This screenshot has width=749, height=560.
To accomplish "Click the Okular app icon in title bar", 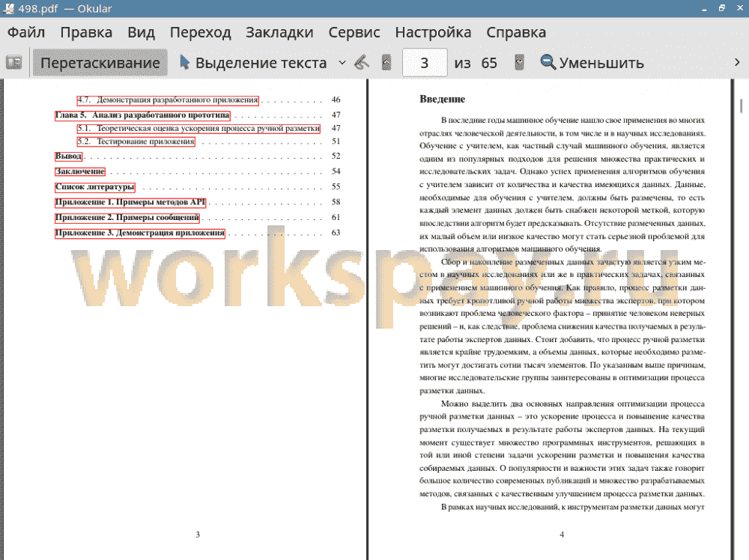I will (8, 8).
